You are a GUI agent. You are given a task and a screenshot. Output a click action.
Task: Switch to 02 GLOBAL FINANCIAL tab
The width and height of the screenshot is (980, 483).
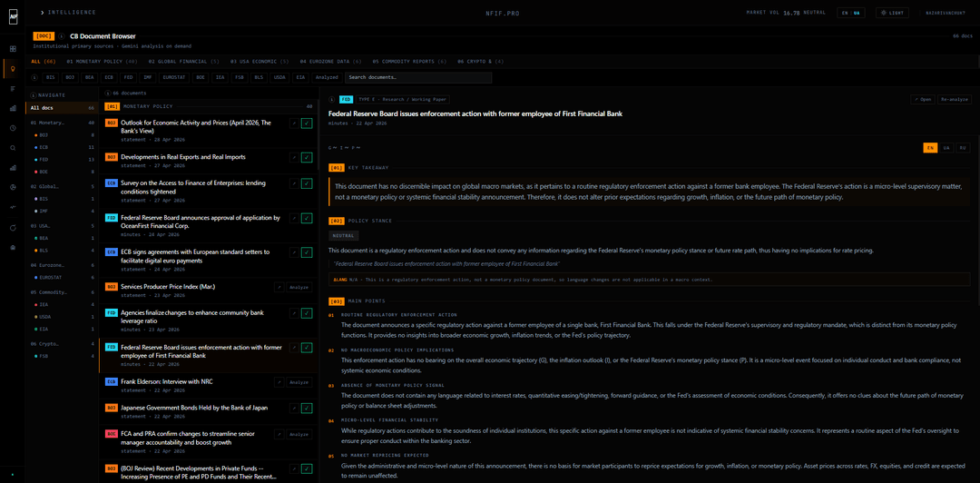183,62
